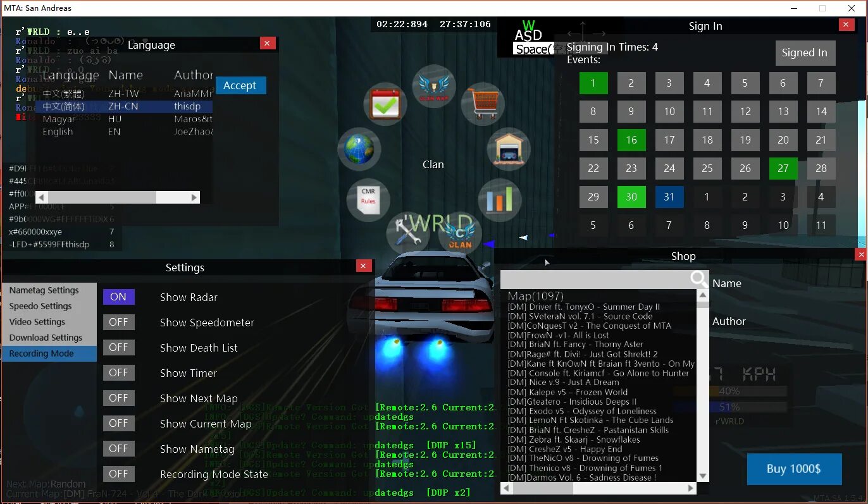Viewport: 868px width, 504px height.
Task: Select day 17 in sign-in calendar
Action: [x=669, y=140]
